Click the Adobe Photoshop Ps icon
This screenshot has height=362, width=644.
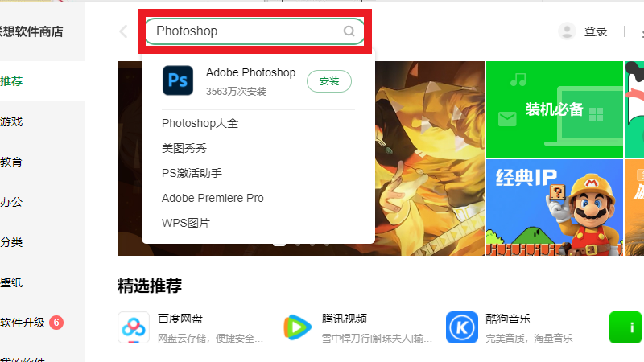click(178, 80)
